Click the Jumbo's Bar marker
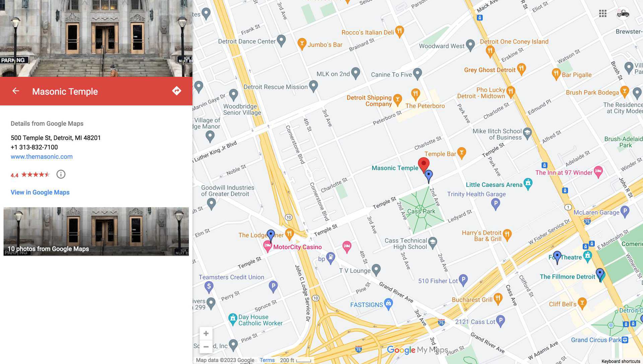This screenshot has width=643, height=364. (x=302, y=44)
